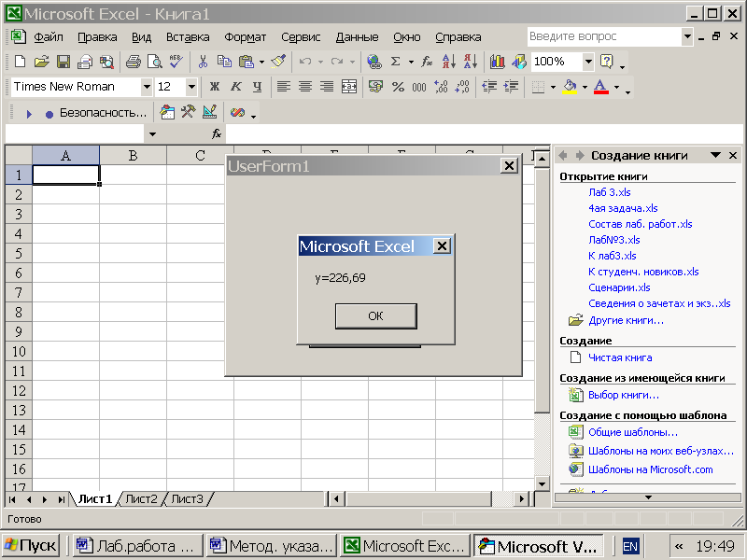The height and width of the screenshot is (560, 747).
Task: Open the font name dropdown
Action: (147, 87)
